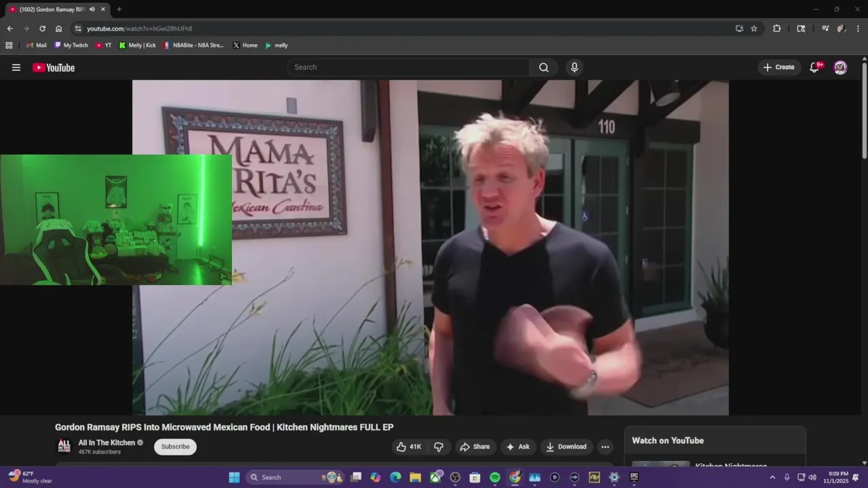
Task: Open a new browser tab
Action: pyautogui.click(x=119, y=9)
